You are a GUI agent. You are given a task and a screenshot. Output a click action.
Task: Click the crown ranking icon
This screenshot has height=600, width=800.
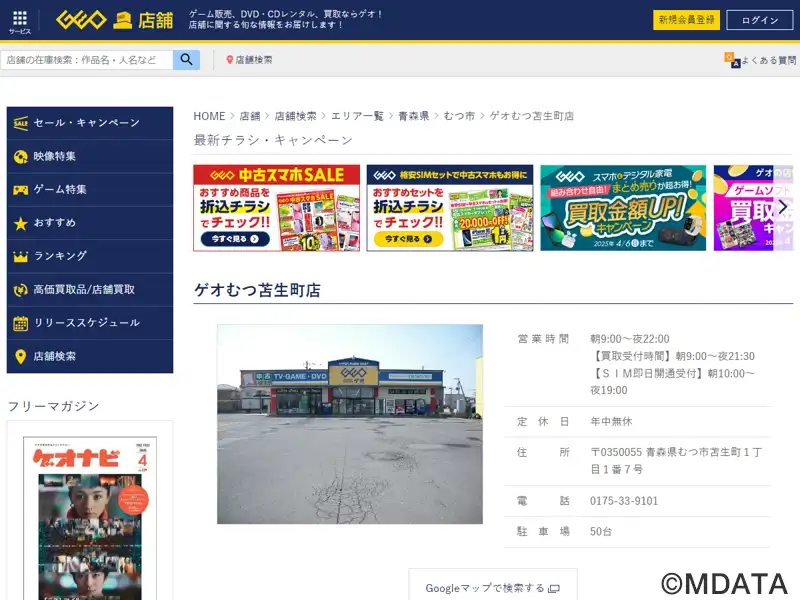tap(20, 257)
